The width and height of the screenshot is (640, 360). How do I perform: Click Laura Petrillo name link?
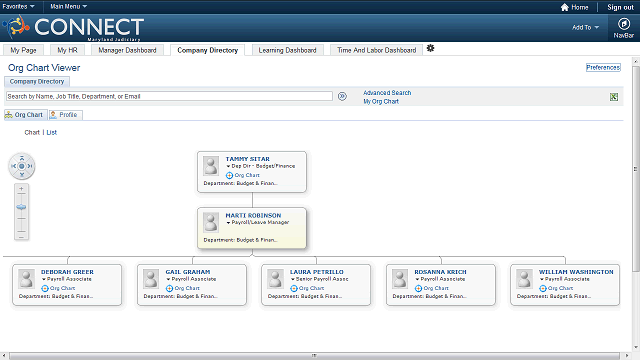point(317,272)
